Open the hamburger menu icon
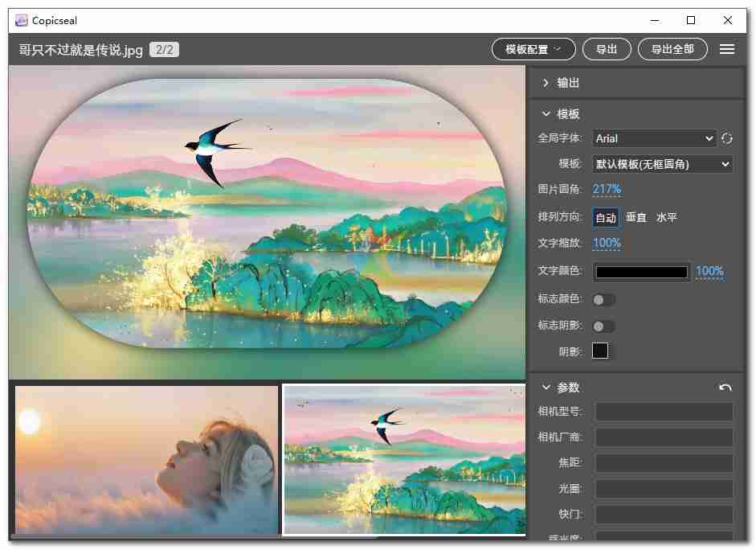Viewport: 756px width, 550px height. click(727, 49)
